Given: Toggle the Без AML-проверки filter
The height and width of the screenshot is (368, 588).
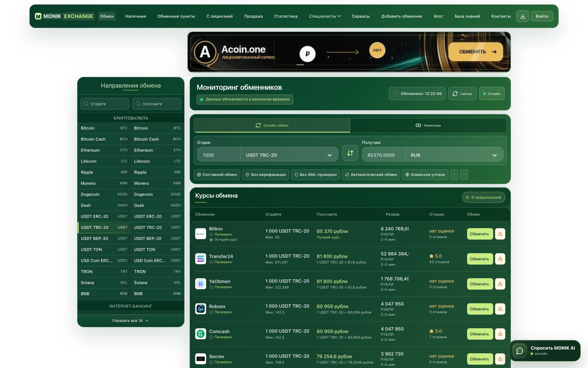Looking at the screenshot, I should 316,174.
